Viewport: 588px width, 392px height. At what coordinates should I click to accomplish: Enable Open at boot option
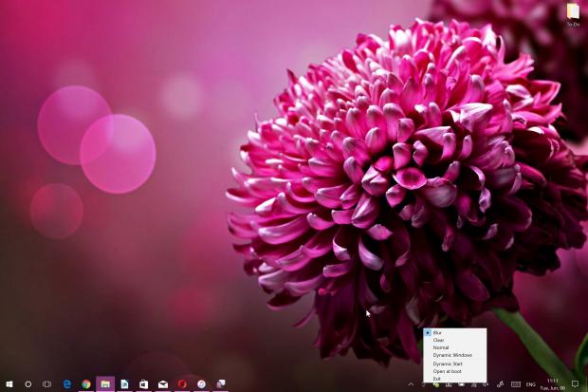coord(455,371)
